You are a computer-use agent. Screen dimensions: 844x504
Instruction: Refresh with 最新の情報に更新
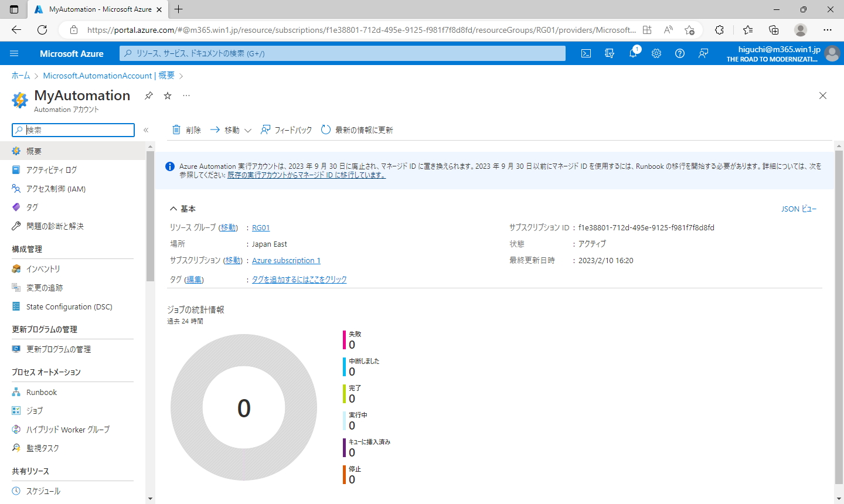357,130
